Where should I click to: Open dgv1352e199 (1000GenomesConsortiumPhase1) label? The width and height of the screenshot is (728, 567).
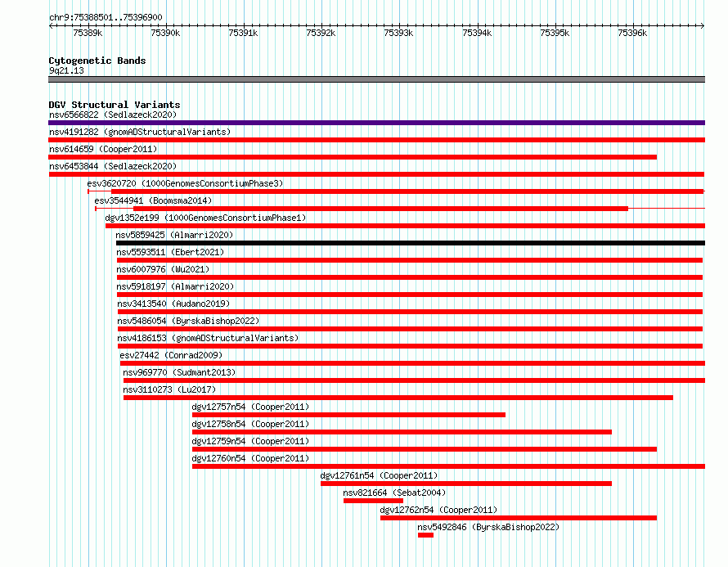[205, 218]
